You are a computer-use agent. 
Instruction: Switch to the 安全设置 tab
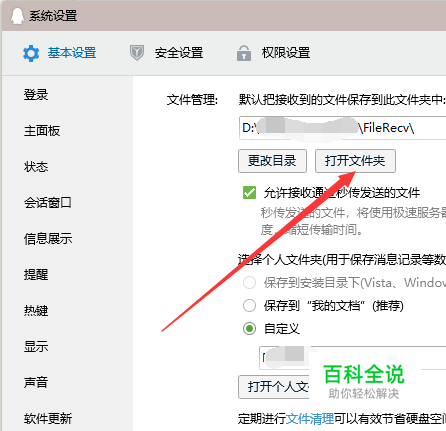point(179,53)
